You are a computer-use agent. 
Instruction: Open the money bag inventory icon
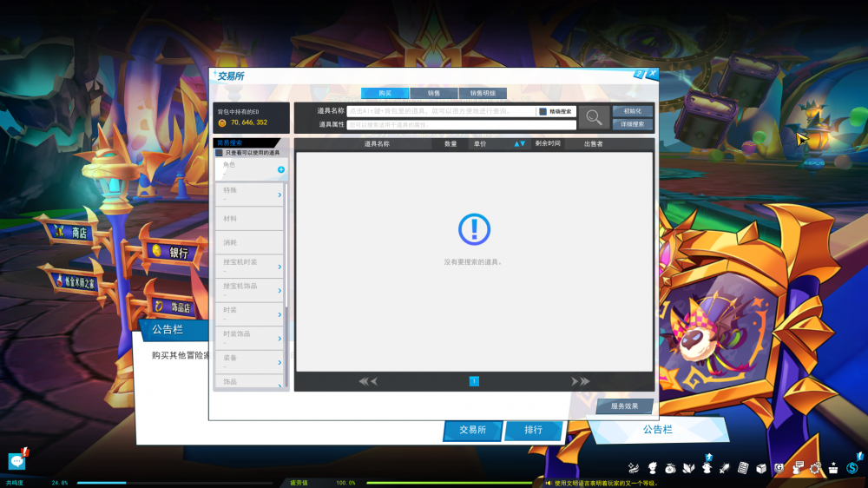click(670, 469)
